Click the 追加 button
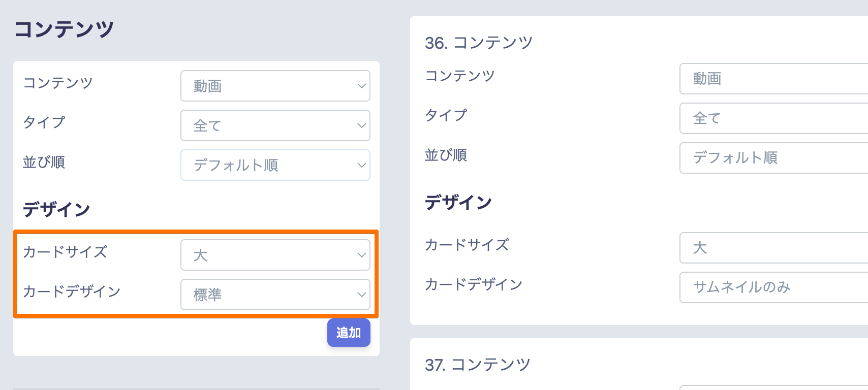The image size is (868, 390). pos(349,333)
